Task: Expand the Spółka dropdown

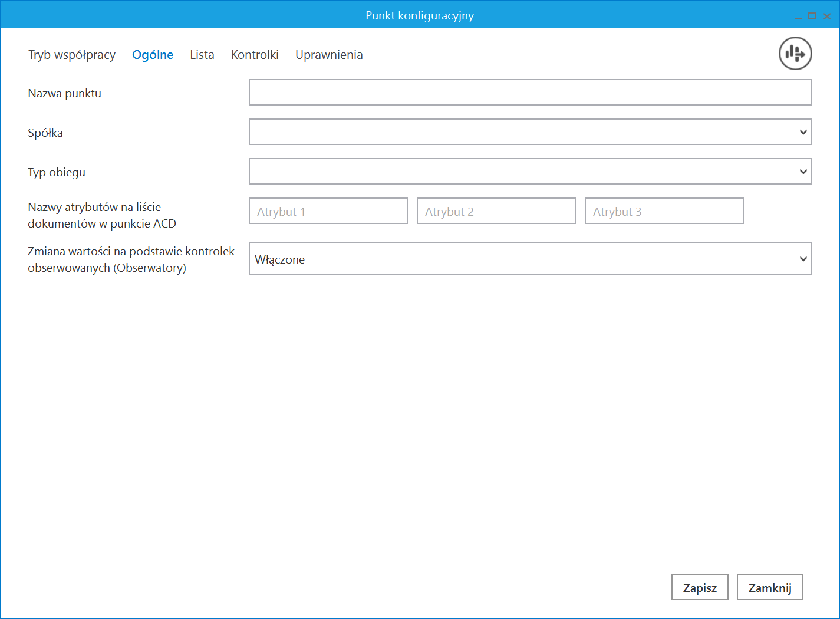Action: 530,132
